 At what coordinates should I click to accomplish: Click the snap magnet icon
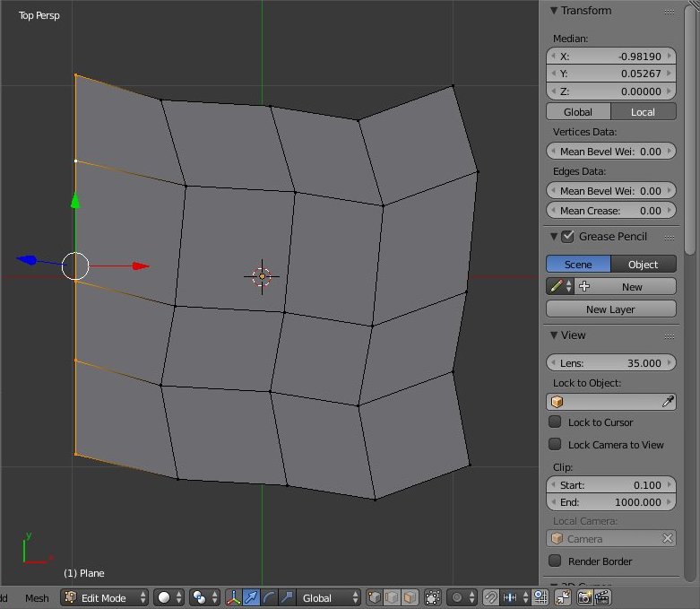(x=490, y=597)
